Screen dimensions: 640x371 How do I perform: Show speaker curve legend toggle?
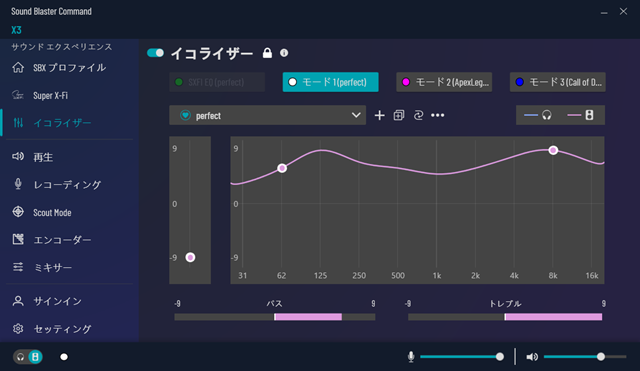point(581,116)
